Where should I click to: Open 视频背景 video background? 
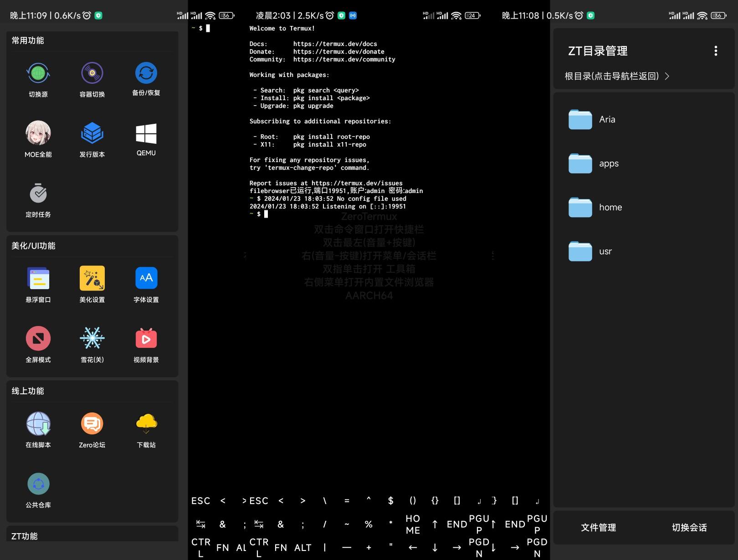tap(146, 345)
